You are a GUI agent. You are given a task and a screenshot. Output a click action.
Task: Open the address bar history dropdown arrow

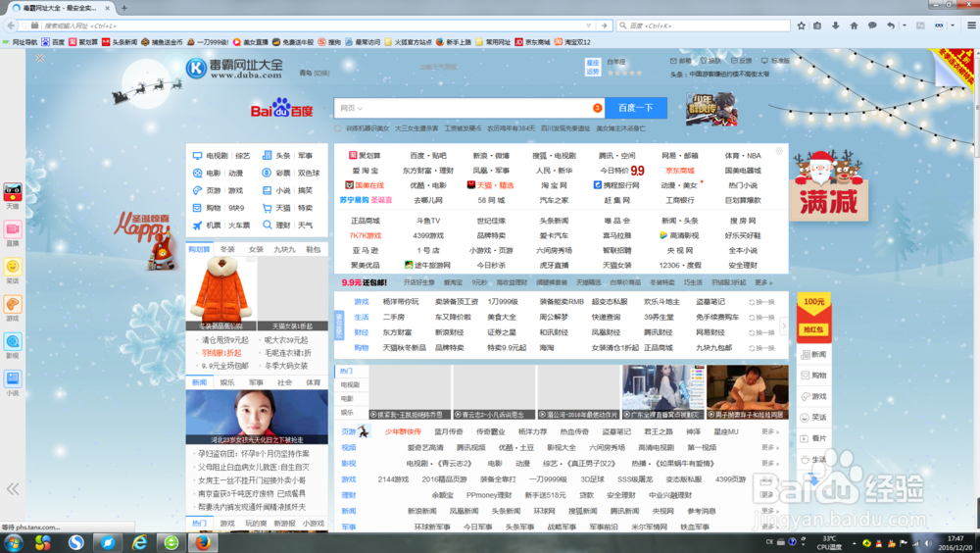pyautogui.click(x=589, y=25)
